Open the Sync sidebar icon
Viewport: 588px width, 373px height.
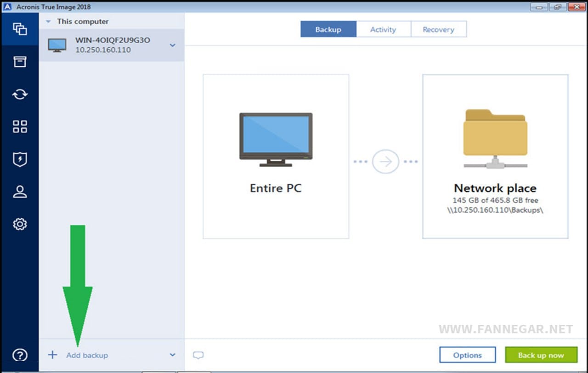(20, 94)
